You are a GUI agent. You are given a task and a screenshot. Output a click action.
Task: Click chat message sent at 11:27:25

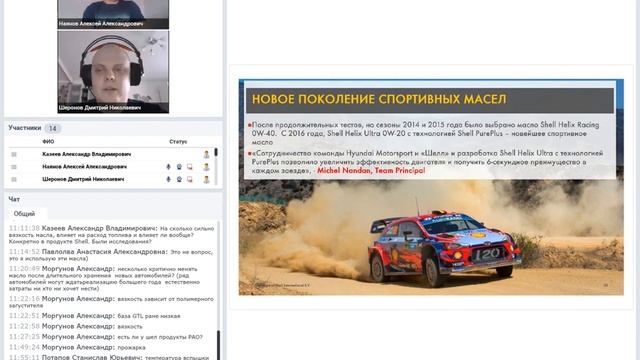pos(106,337)
